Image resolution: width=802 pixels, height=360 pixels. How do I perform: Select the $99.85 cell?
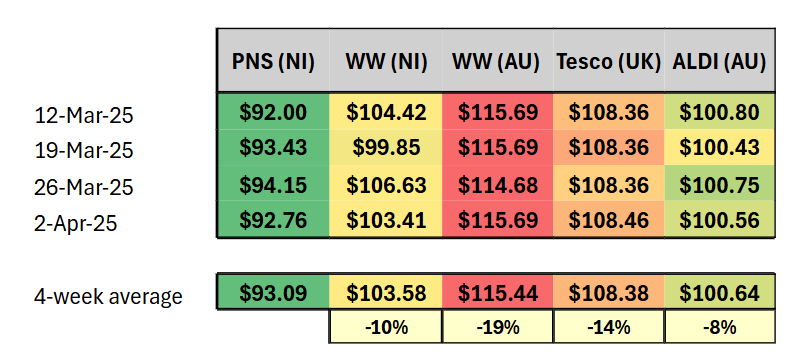[386, 147]
